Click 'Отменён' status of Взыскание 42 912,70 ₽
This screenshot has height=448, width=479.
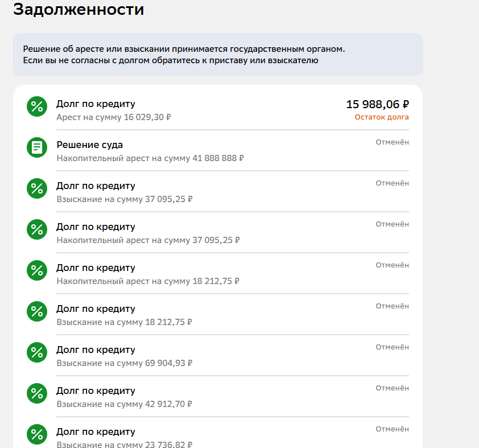[392, 388]
